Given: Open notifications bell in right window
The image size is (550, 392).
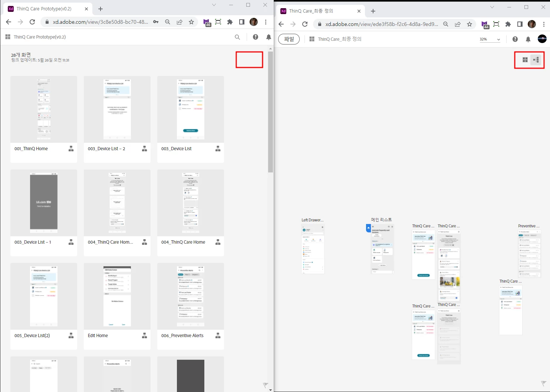Looking at the screenshot, I should [x=528, y=39].
